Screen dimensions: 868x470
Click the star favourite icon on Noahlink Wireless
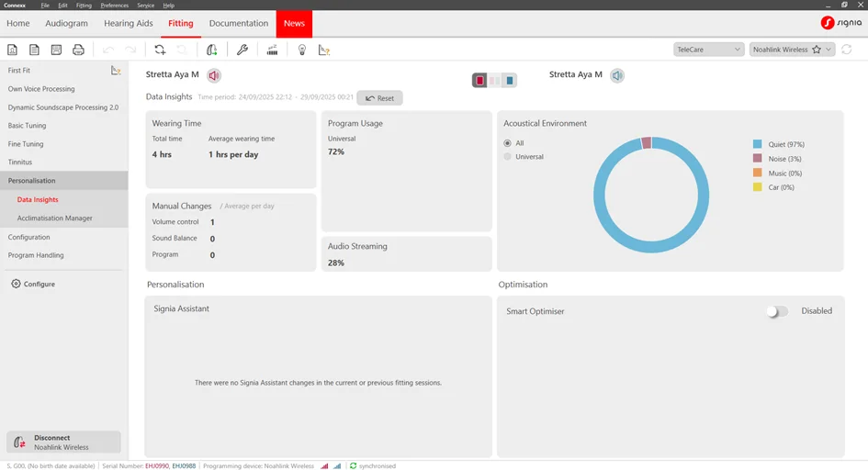point(817,50)
